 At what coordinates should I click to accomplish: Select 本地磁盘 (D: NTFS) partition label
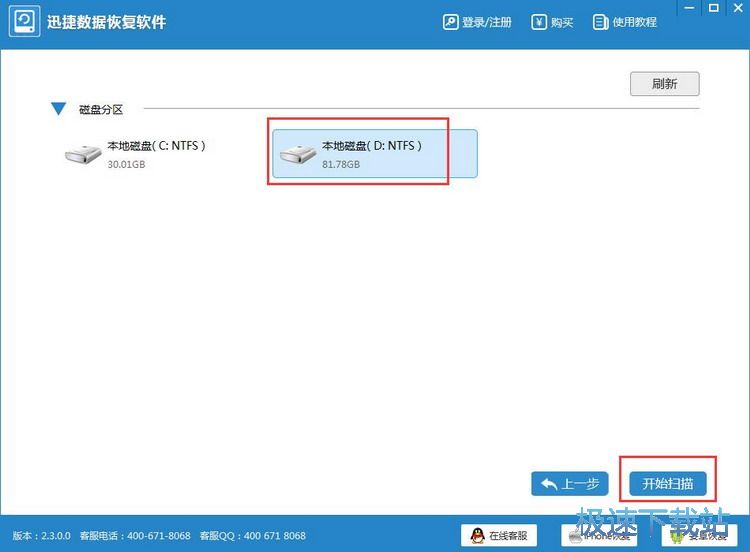pos(372,145)
